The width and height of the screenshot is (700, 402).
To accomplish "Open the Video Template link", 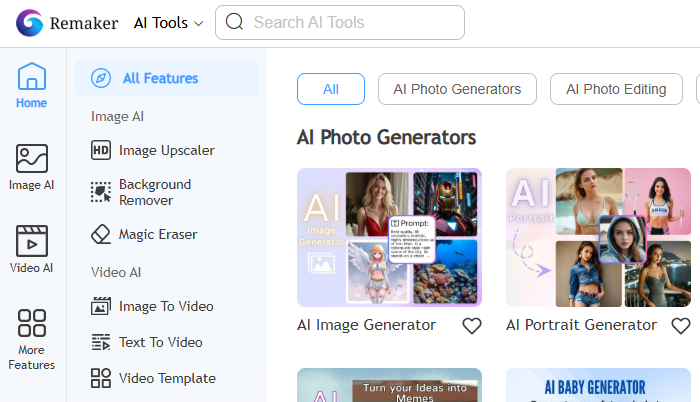I will click(167, 378).
